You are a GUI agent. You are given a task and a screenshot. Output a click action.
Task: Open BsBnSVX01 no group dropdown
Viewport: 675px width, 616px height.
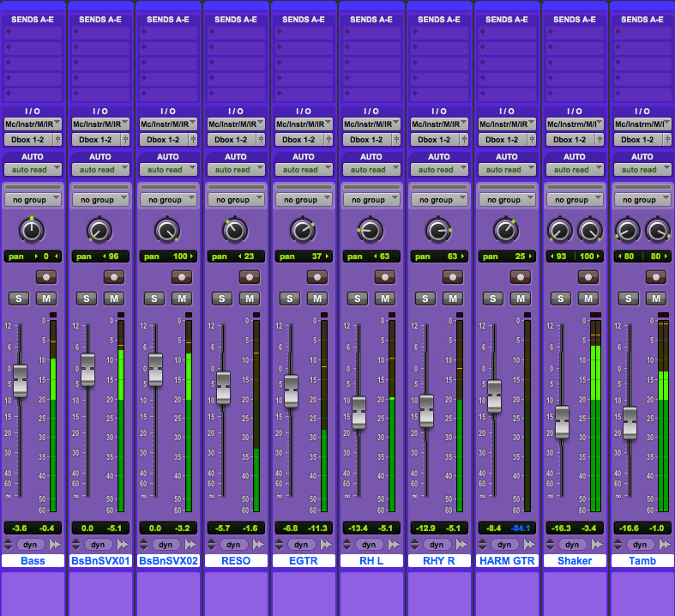[x=100, y=200]
